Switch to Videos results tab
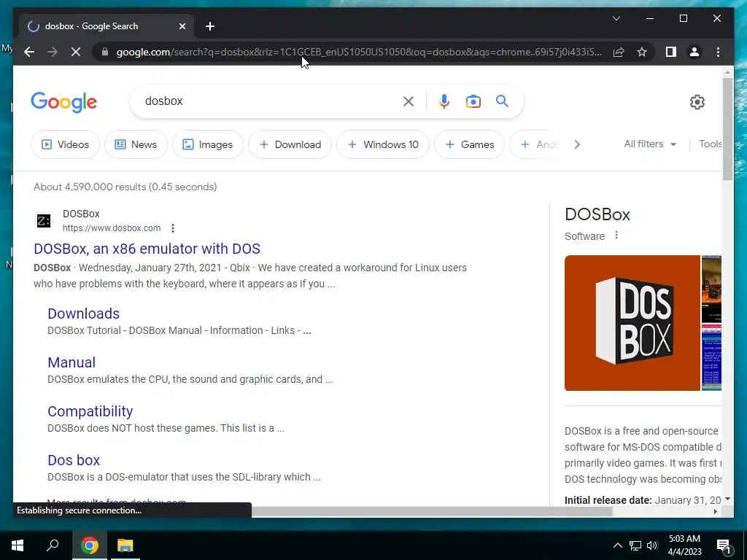This screenshot has width=747, height=560. click(x=65, y=144)
